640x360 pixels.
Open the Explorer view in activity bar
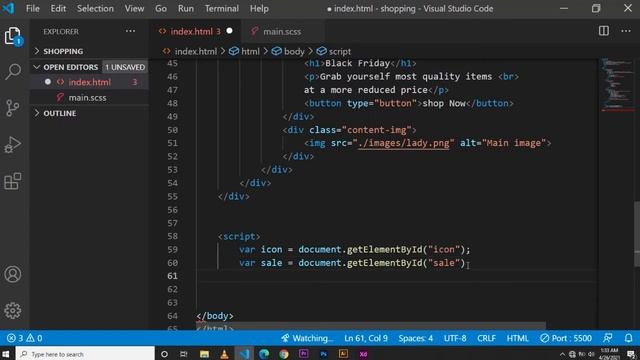[13, 36]
